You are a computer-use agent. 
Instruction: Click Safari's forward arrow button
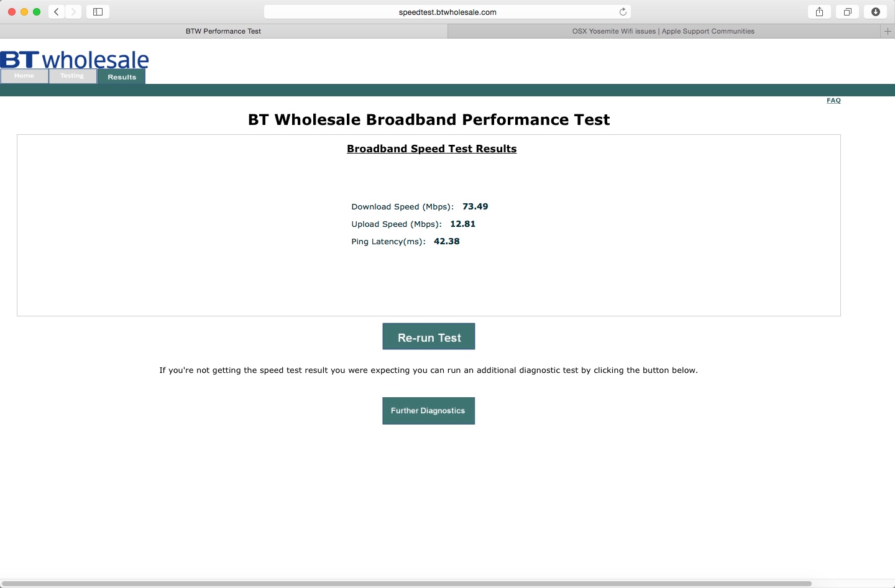coord(73,12)
